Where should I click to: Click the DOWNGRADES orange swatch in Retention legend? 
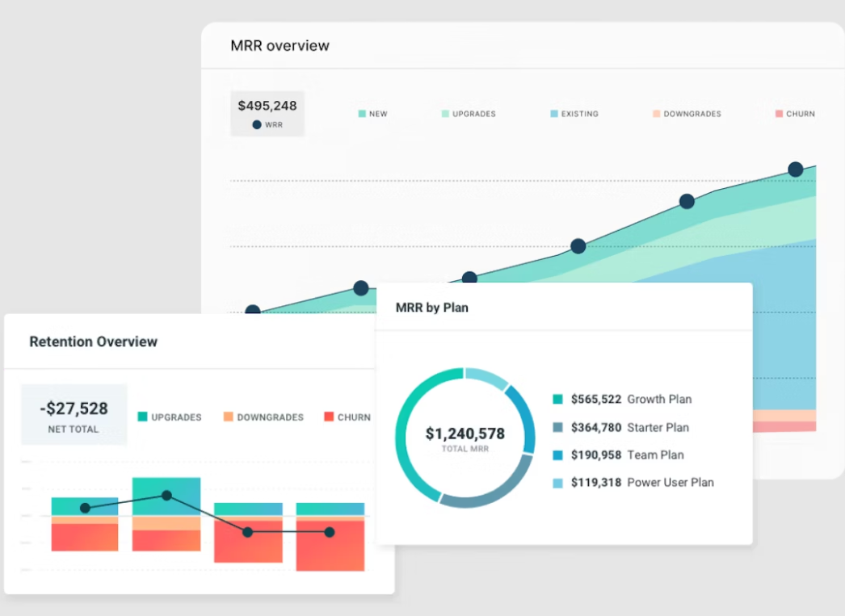[x=229, y=417]
